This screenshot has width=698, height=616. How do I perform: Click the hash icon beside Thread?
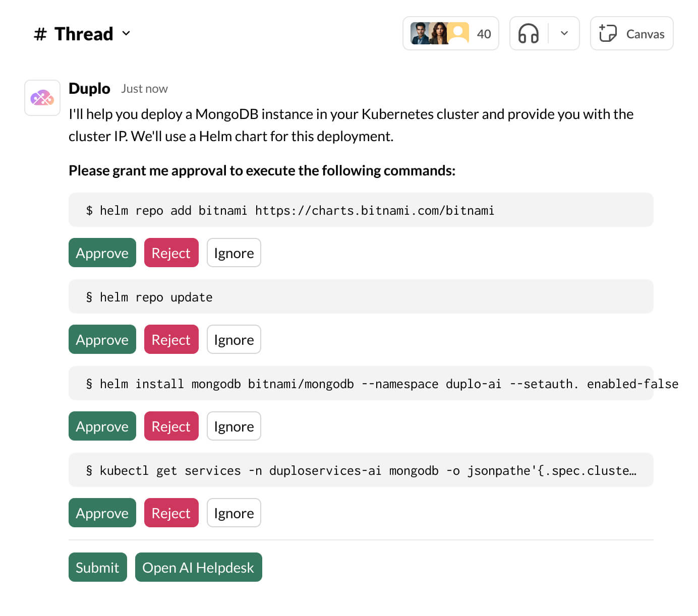click(40, 34)
